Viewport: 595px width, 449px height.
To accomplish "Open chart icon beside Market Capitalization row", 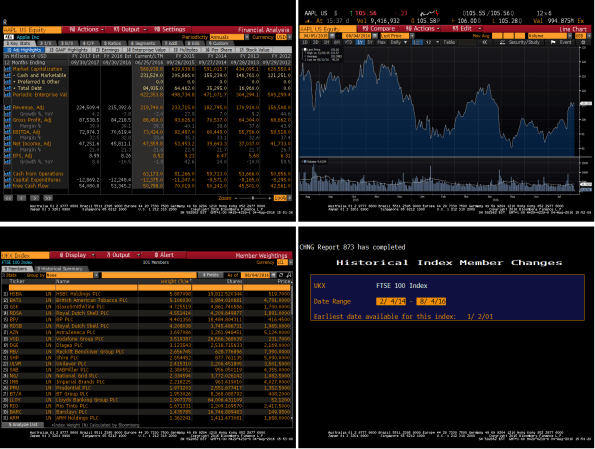I will pyautogui.click(x=7, y=69).
